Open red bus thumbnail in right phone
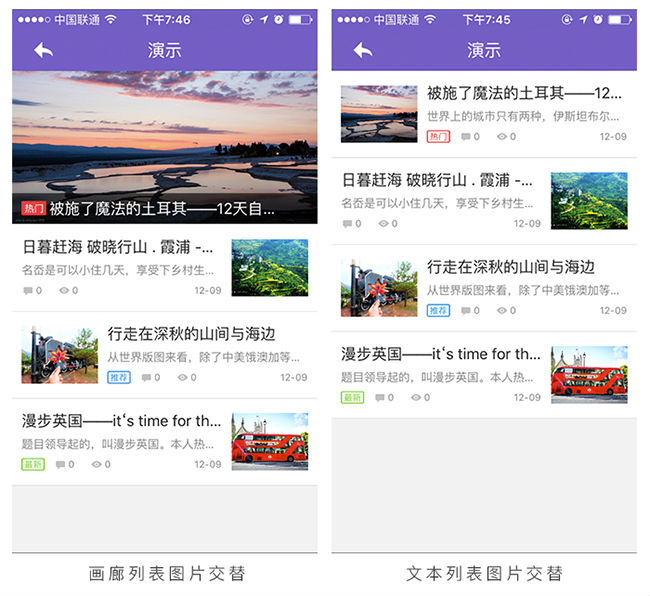The width and height of the screenshot is (650, 596). [x=589, y=375]
